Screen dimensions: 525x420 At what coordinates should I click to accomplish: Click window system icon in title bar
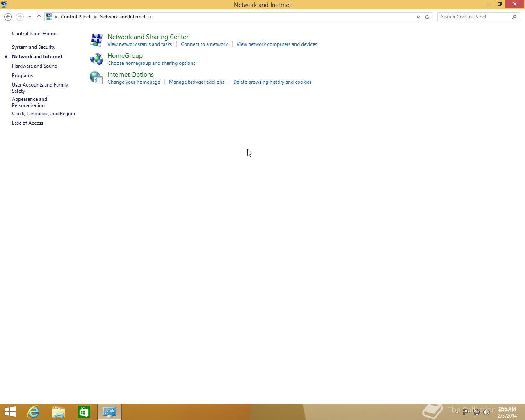pos(4,5)
